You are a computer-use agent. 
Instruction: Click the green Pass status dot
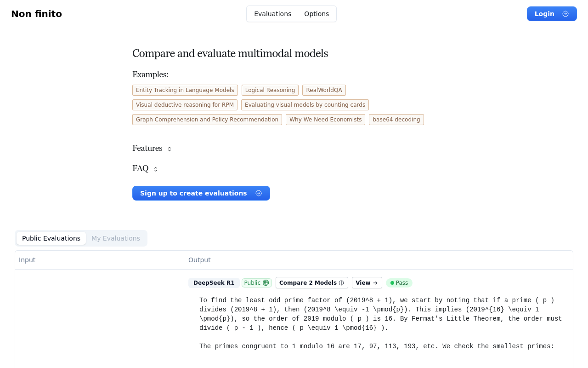[x=392, y=283]
